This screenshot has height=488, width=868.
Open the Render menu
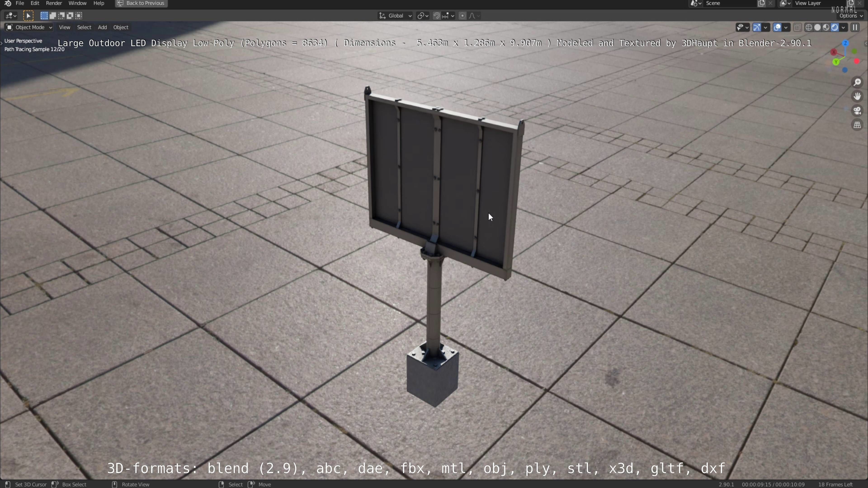(54, 3)
